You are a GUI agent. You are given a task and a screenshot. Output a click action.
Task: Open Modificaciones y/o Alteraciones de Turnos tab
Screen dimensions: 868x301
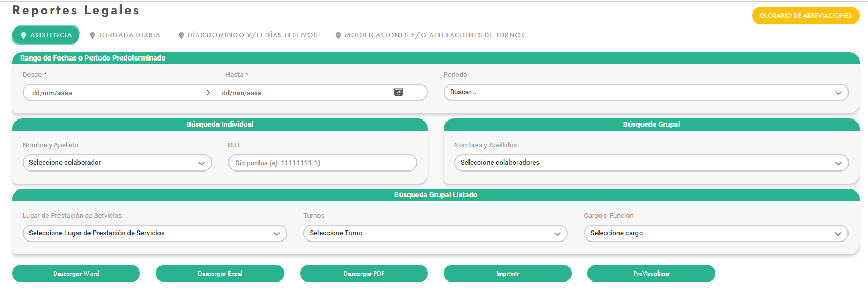click(x=434, y=35)
